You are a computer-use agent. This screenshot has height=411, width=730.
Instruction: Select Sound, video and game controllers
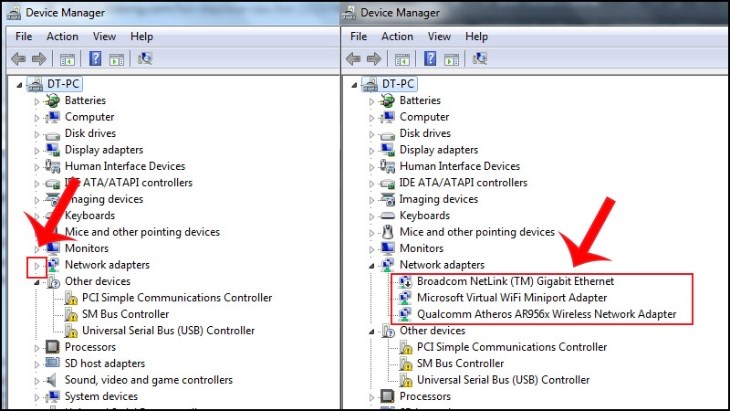[x=149, y=380]
